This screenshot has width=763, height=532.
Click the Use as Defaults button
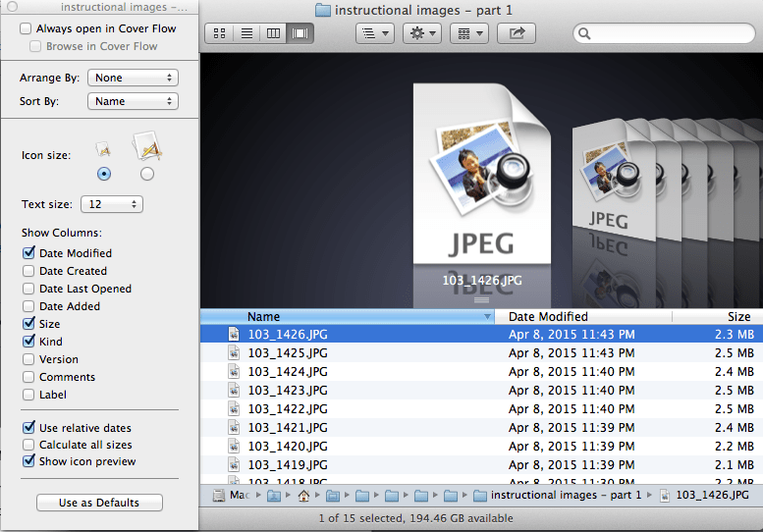coord(99,503)
